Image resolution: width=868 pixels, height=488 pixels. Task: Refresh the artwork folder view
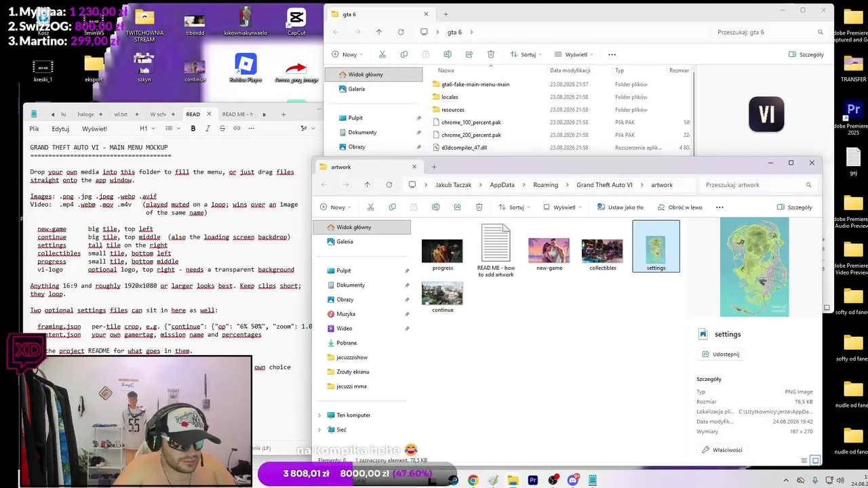[389, 184]
